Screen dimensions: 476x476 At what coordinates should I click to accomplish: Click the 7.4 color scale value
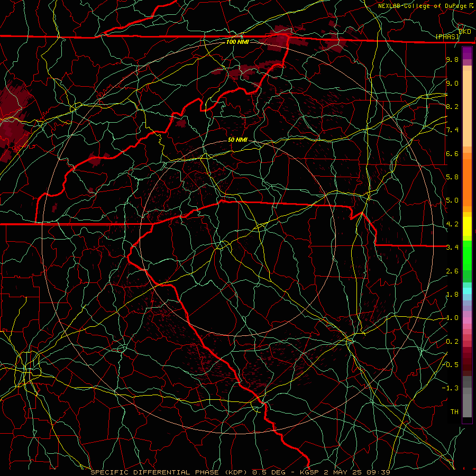click(x=452, y=130)
